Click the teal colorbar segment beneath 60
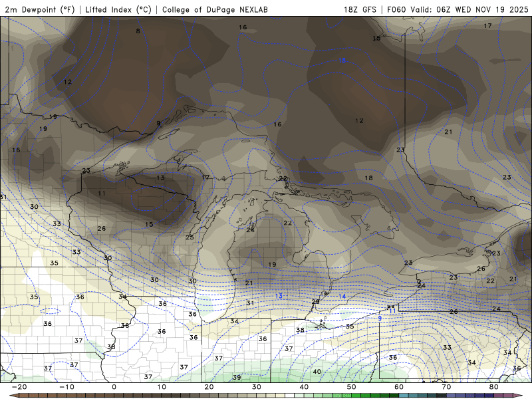 [x=404, y=396]
